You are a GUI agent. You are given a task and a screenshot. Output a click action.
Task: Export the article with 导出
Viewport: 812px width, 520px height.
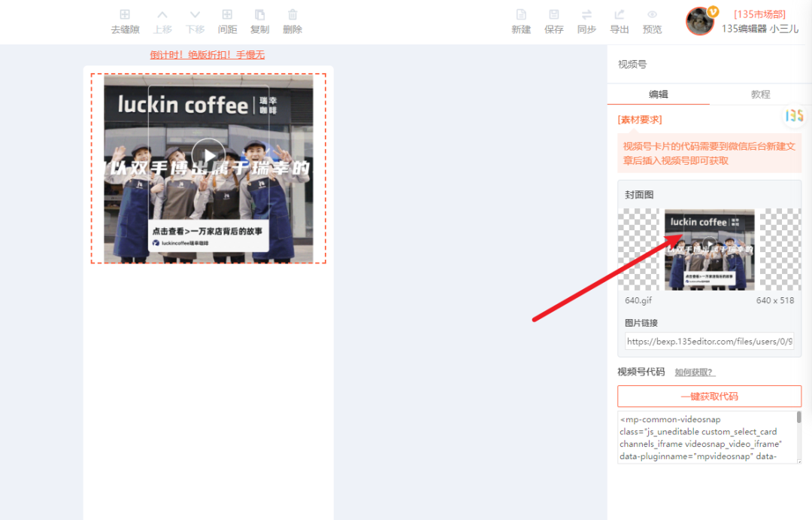click(x=619, y=22)
